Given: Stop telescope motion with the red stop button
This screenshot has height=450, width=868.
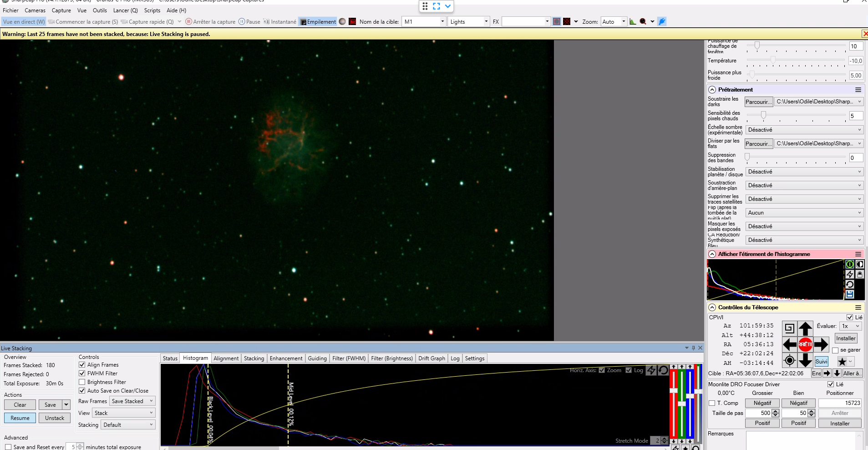Looking at the screenshot, I should 805,344.
